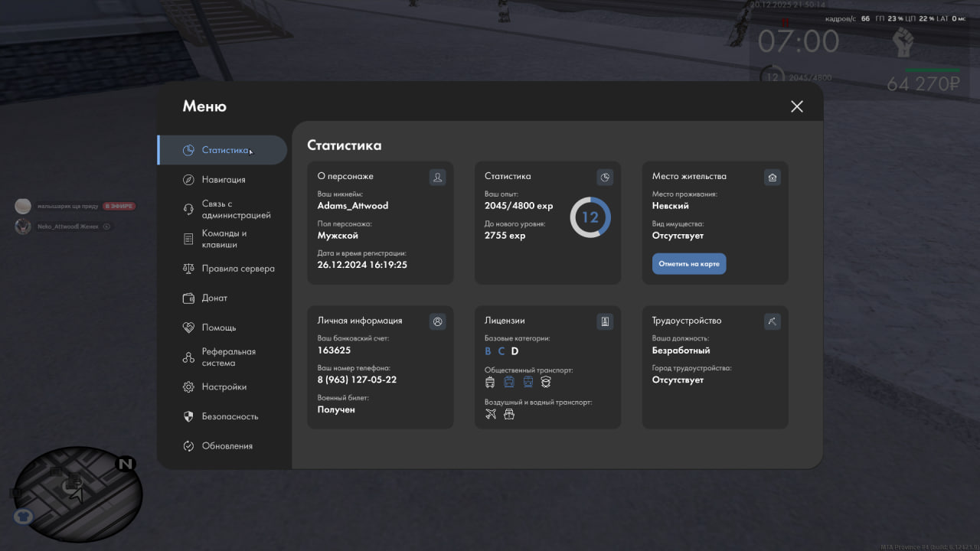Click the residence value Невский
The width and height of the screenshot is (980, 551).
[671, 206]
